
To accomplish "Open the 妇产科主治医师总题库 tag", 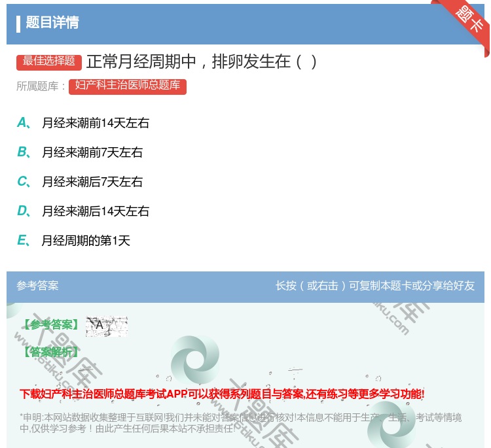I will (128, 86).
